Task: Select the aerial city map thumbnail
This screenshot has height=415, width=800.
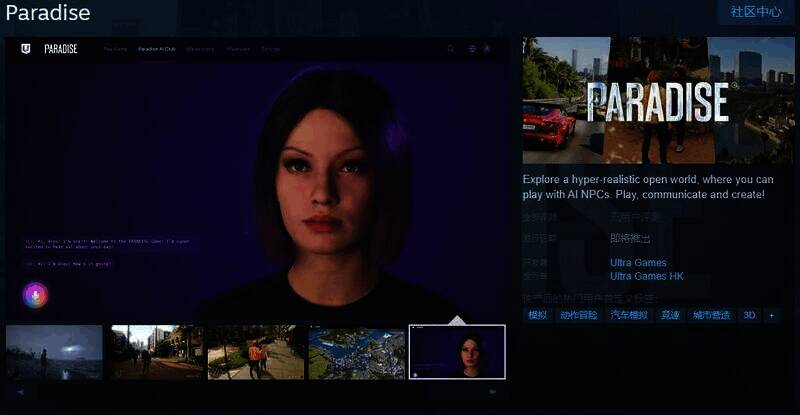Action: tap(356, 352)
